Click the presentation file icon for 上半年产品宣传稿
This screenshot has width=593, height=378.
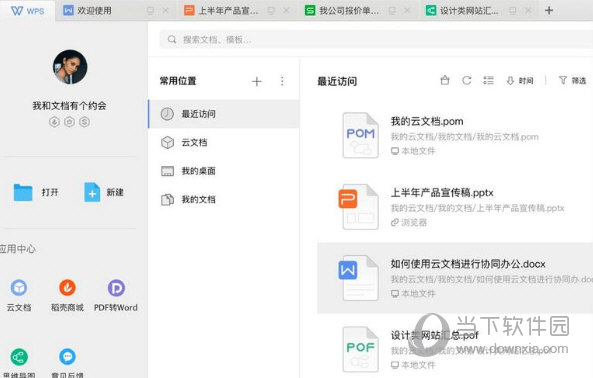pos(359,207)
